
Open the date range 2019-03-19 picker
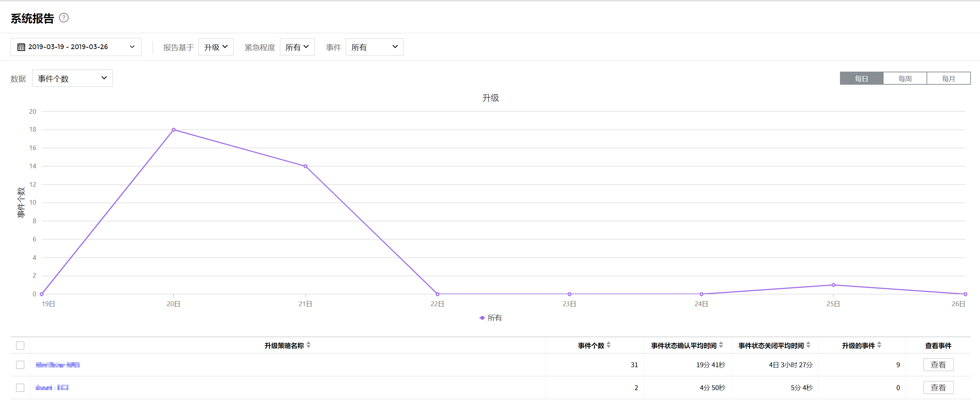[76, 47]
